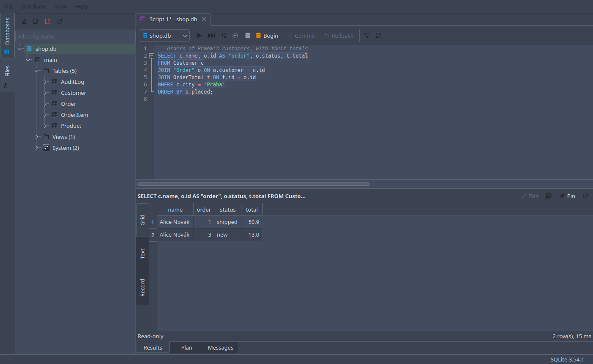Click the System folder icon
The image size is (593, 364).
point(46,148)
